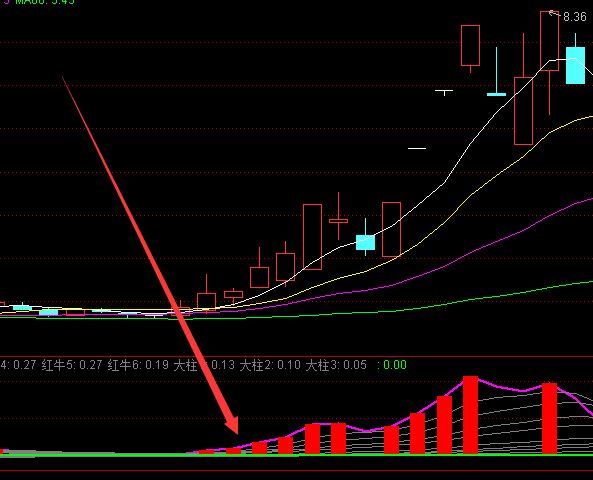Click the 大柱3: 0.05 indicator value
This screenshot has width=593, height=480.
[336, 365]
